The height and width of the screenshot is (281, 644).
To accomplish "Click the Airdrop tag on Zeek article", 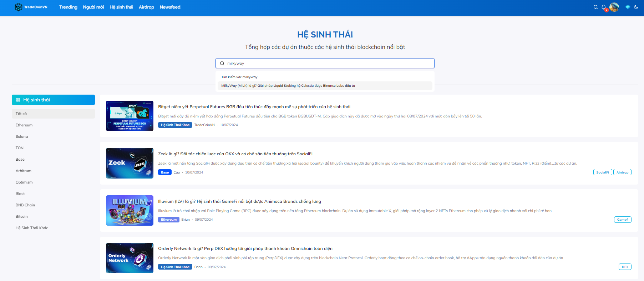I will pyautogui.click(x=622, y=172).
